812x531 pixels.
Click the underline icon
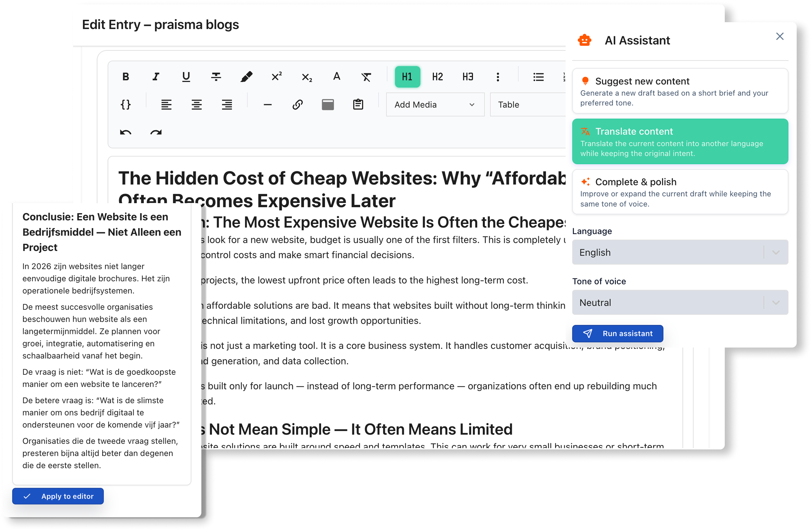pyautogui.click(x=186, y=77)
